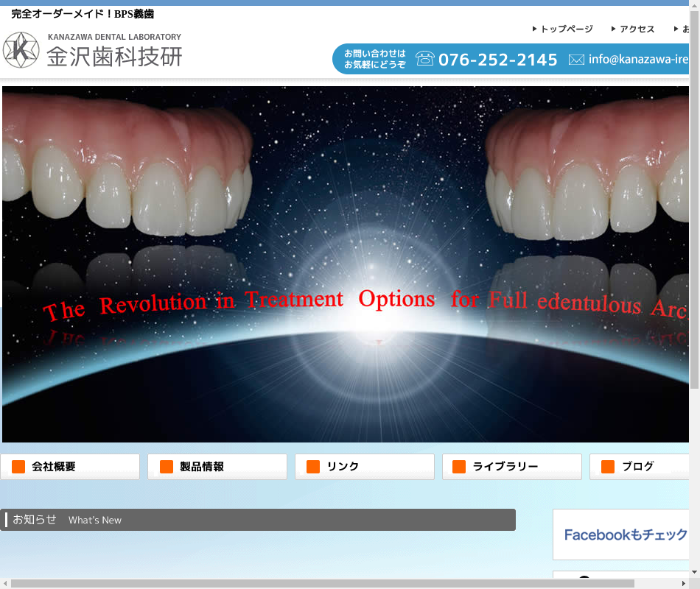
Task: Go to the 製品情報 product information page
Action: coord(217,467)
